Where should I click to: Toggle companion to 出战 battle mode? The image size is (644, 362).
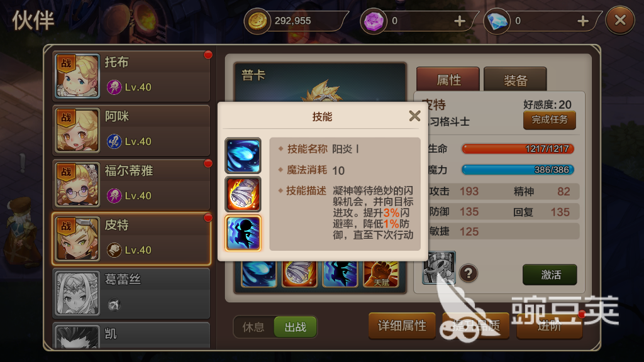pos(296,327)
